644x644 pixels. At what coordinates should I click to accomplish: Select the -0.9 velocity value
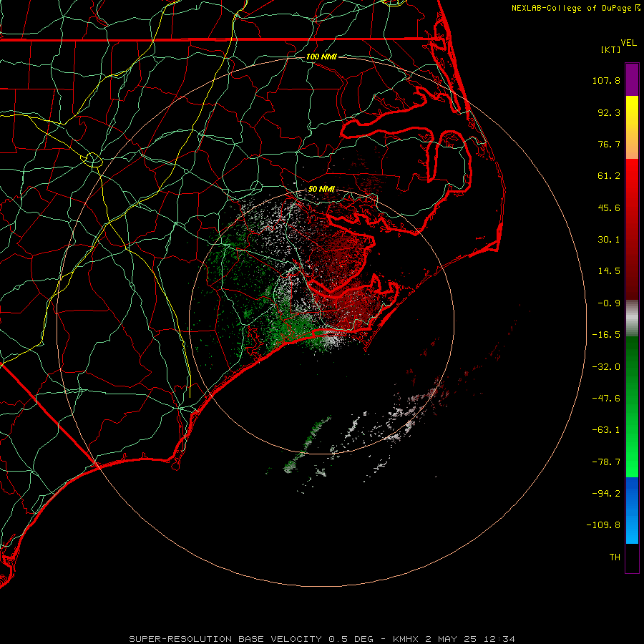pos(609,303)
